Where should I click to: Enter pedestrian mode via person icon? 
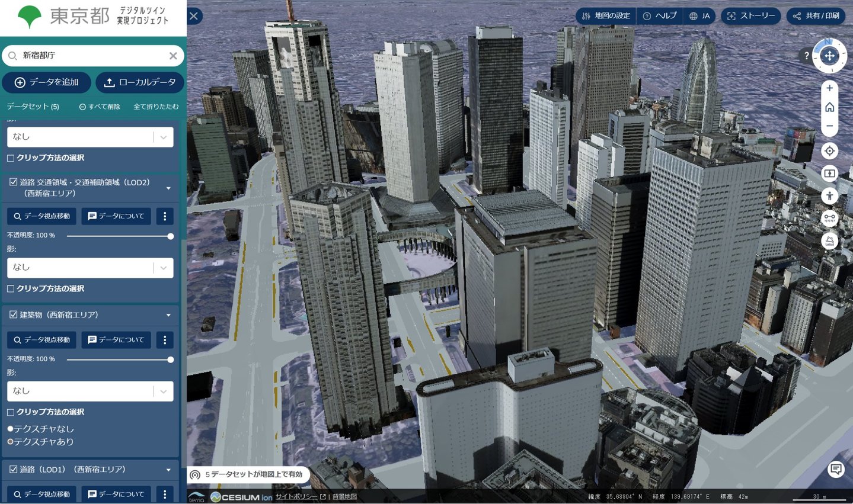(x=829, y=195)
